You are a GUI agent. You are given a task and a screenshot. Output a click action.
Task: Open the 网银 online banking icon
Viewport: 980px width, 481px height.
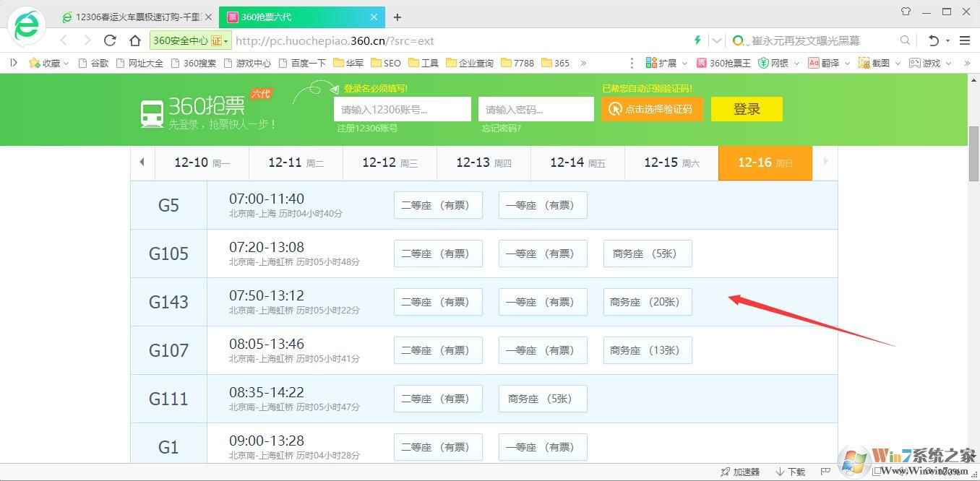pos(777,63)
